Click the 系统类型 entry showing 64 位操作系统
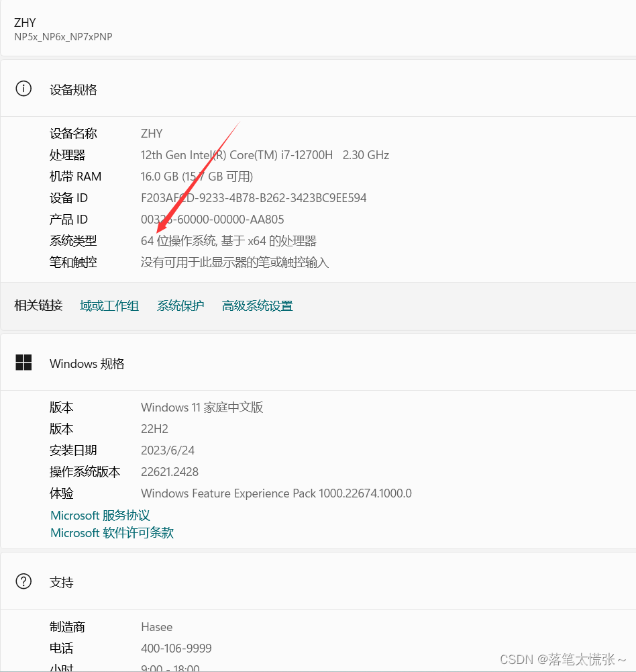The image size is (636, 672). pyautogui.click(x=228, y=240)
